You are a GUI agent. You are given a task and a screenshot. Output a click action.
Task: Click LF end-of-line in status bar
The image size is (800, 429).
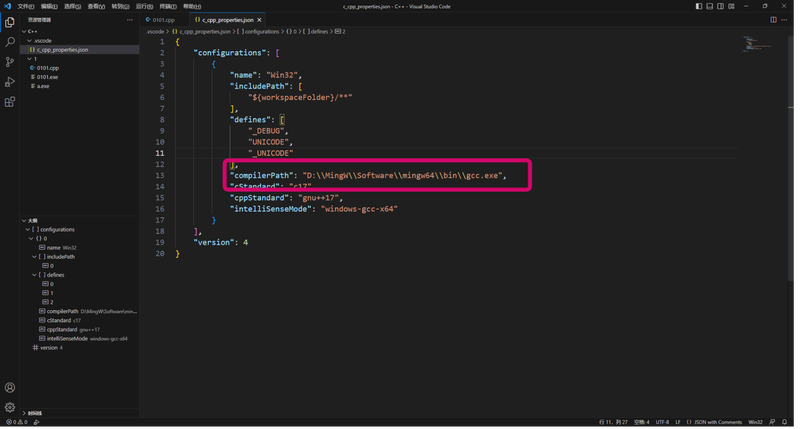678,422
